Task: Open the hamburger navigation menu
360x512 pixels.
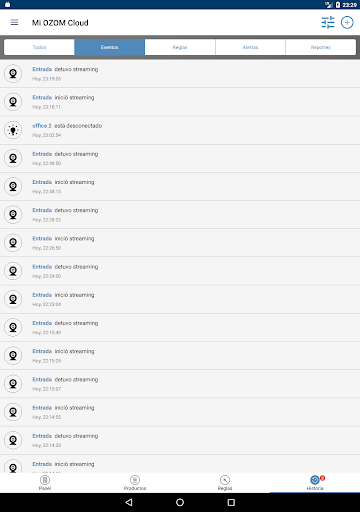Action: 14,22
